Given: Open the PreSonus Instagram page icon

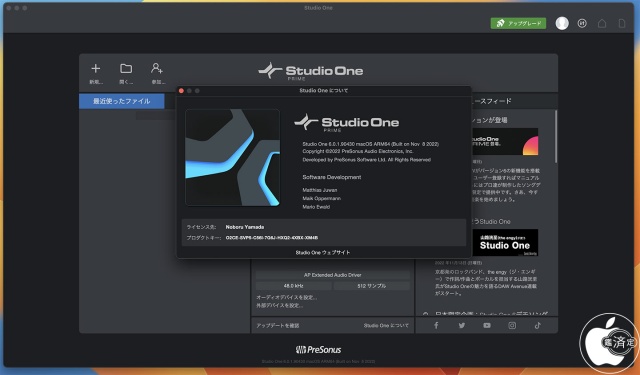Looking at the screenshot, I should [x=512, y=325].
